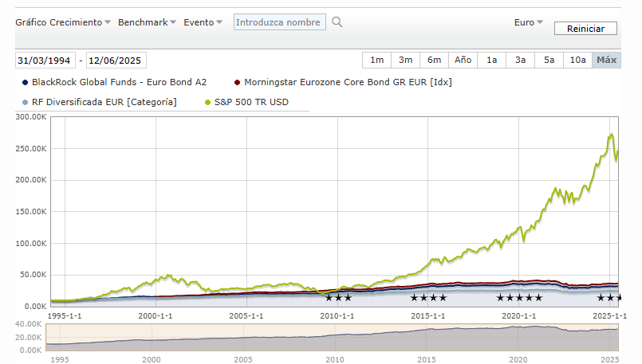The height and width of the screenshot is (364, 642).
Task: Click the 100.00K y-axis label
Action: (31, 244)
